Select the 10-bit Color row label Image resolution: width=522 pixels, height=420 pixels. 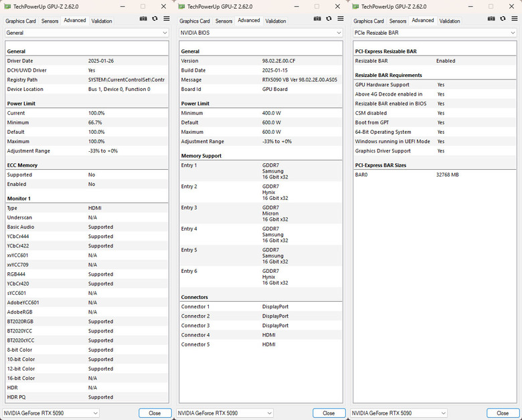(x=21, y=359)
